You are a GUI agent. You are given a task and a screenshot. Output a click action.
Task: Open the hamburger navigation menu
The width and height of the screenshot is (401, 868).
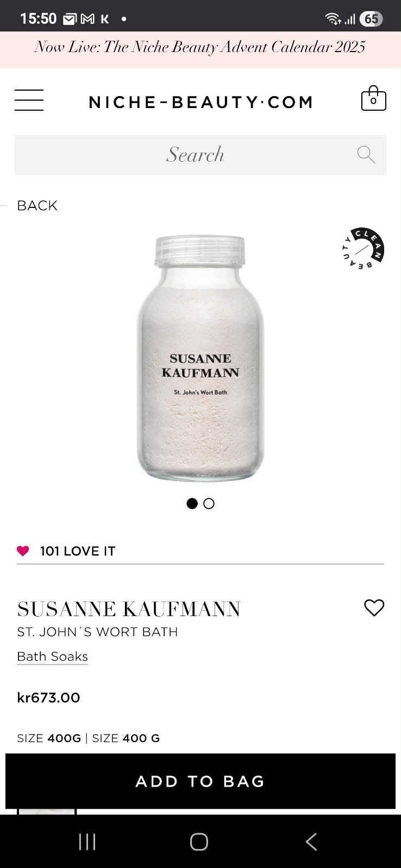(x=29, y=100)
